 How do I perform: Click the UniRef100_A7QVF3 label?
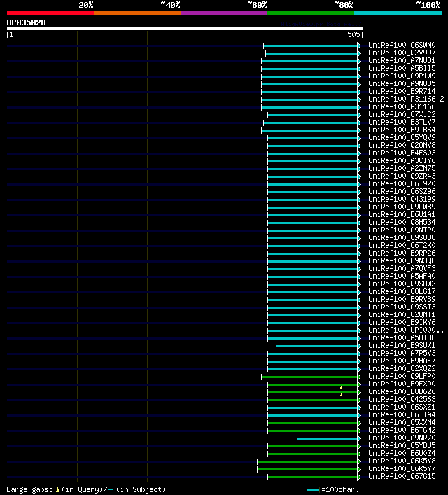[402, 269]
